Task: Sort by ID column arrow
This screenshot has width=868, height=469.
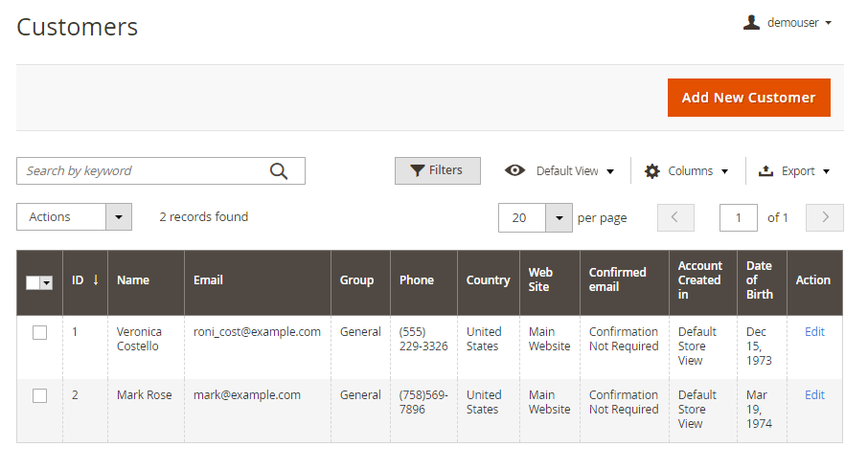Action: [96, 280]
